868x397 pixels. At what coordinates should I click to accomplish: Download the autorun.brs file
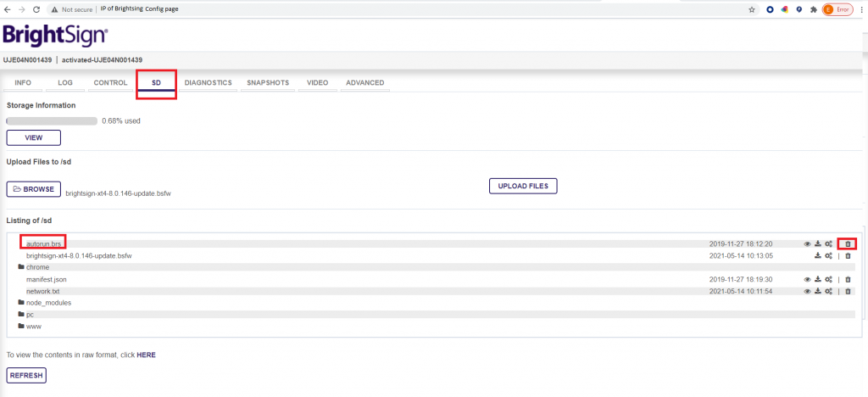[818, 244]
